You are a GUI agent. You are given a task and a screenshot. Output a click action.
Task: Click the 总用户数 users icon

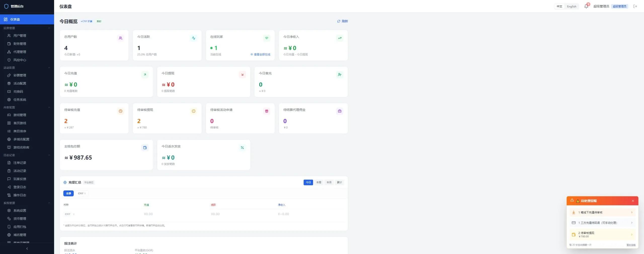click(x=120, y=38)
